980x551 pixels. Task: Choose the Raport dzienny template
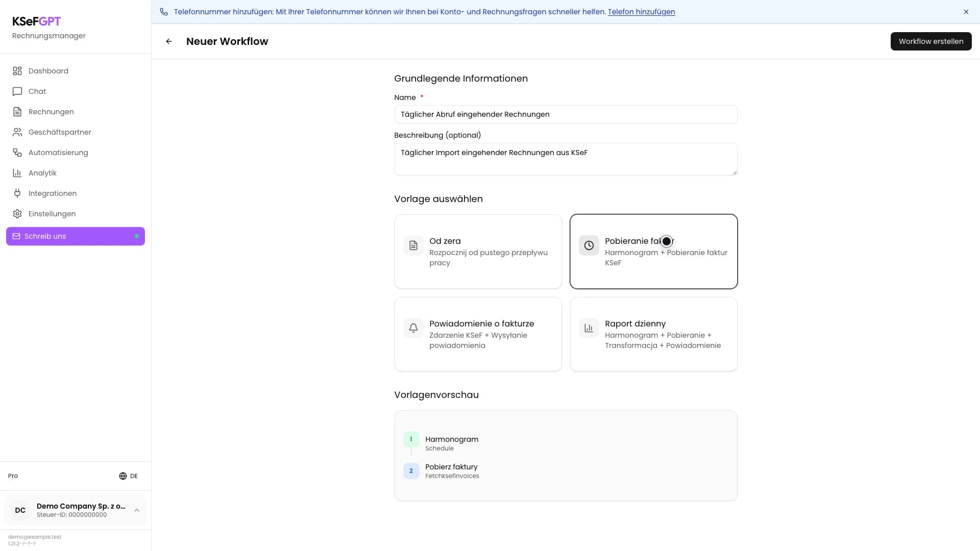coord(653,334)
